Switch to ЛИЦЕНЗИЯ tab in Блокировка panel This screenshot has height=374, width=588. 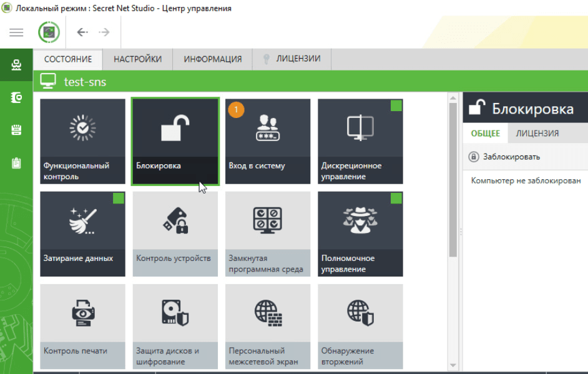pos(537,133)
